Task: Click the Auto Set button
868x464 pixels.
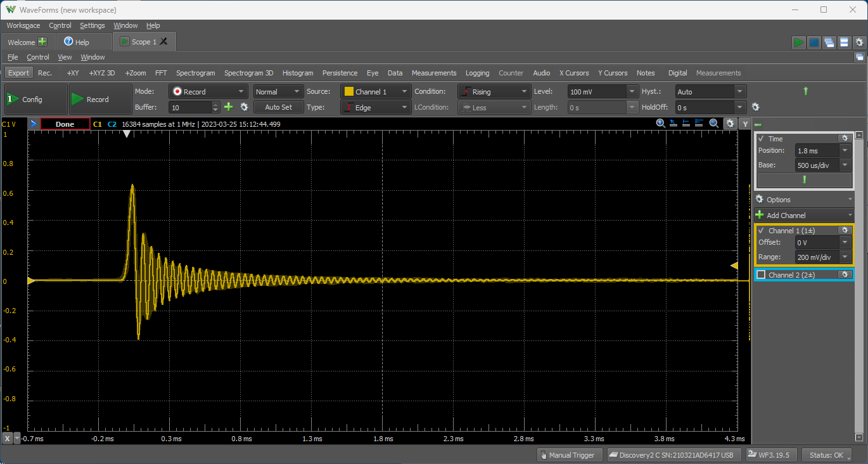Action: (x=278, y=107)
